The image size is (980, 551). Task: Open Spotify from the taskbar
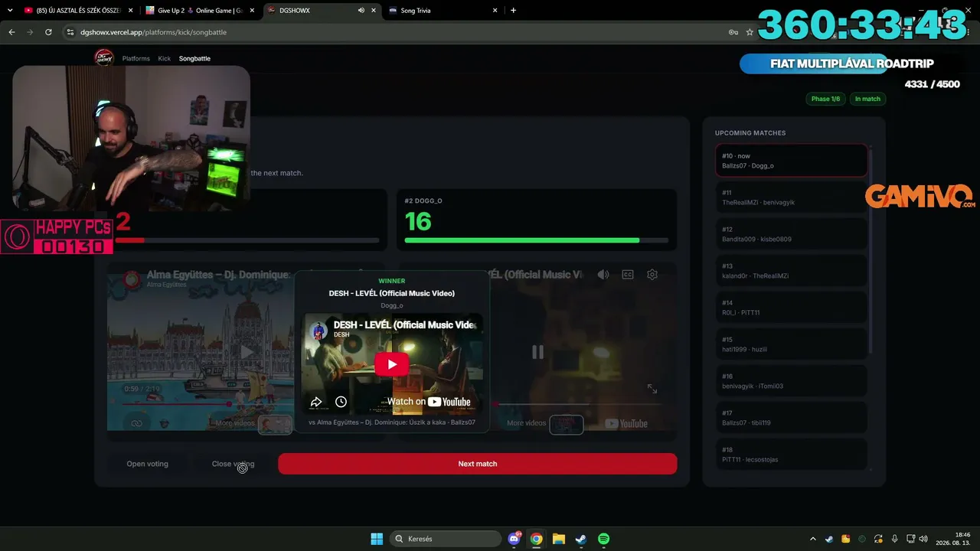coord(603,539)
